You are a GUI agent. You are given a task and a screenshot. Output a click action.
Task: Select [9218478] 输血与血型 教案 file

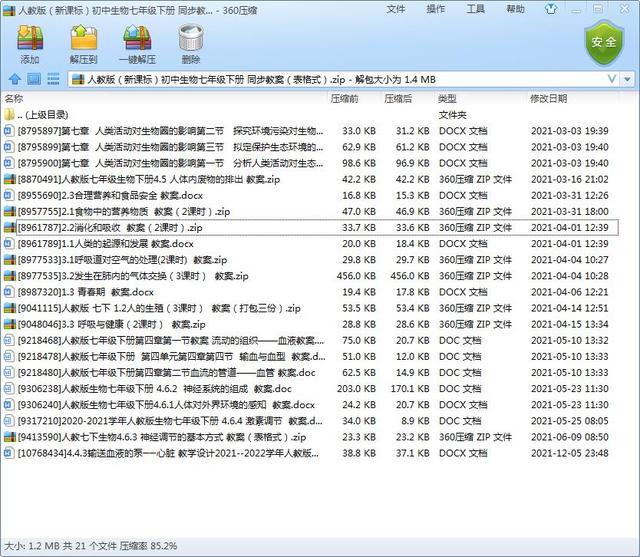(311, 357)
